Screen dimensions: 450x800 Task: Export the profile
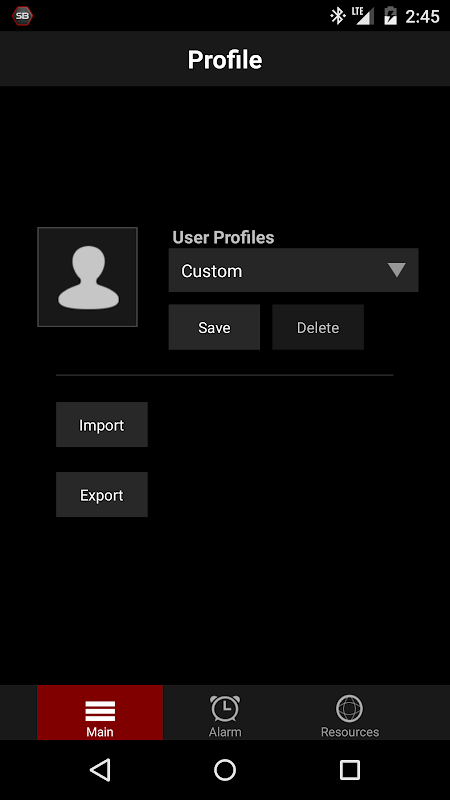point(102,494)
